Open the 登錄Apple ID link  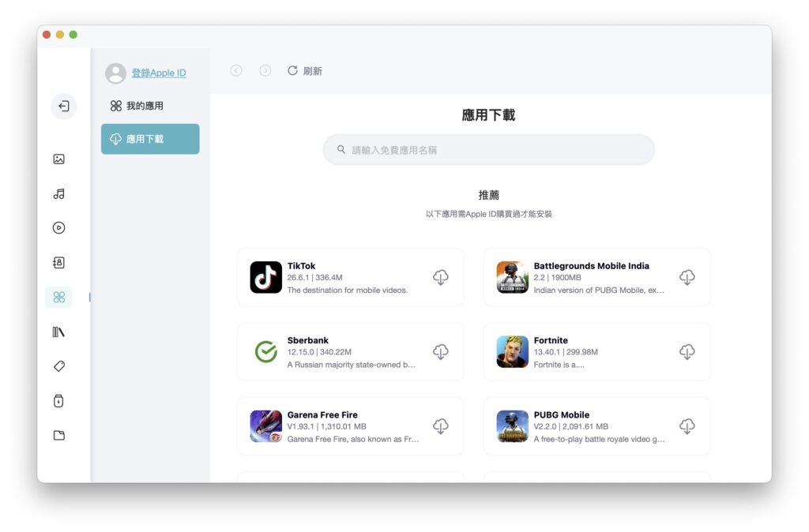pos(159,73)
